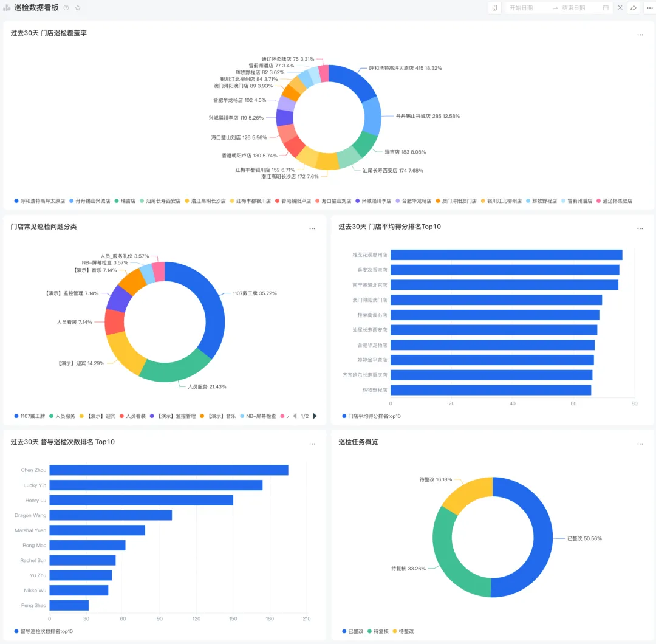
Task: Click the X icon next to the date filter
Action: point(620,8)
